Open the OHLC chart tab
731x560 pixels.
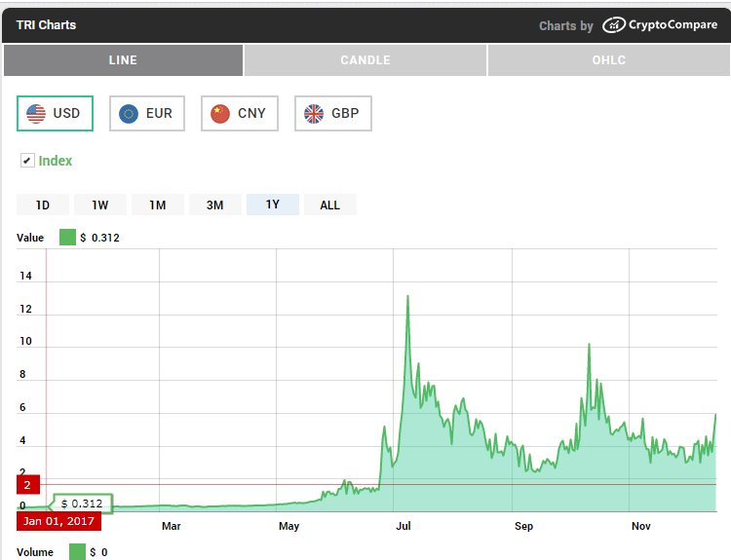pos(609,60)
